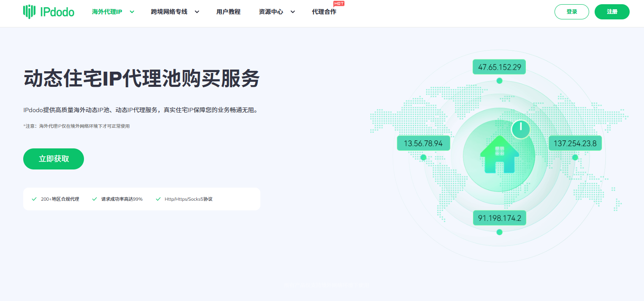The height and width of the screenshot is (301, 644).
Task: Click the HOT badge above 代理合作
Action: pos(338,3)
